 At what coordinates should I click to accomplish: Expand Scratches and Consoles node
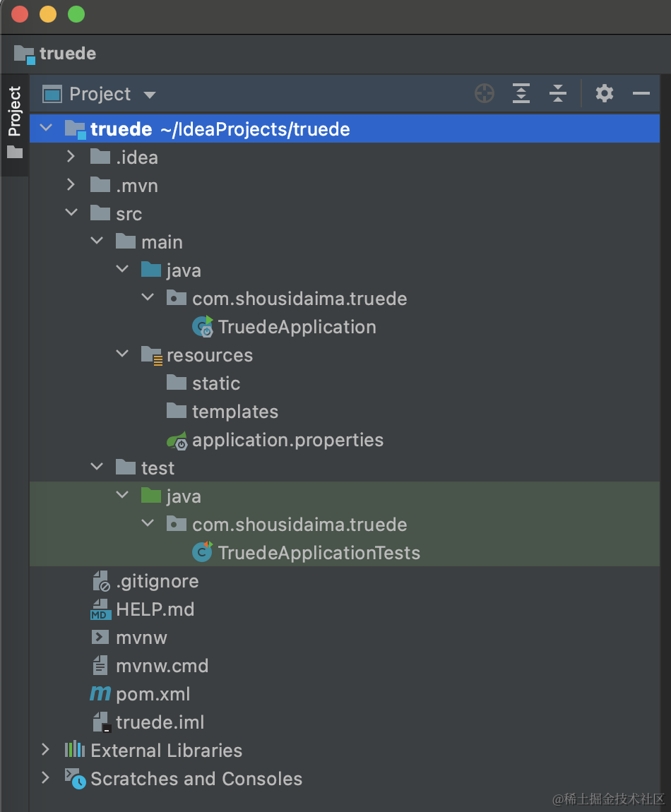(x=46, y=777)
